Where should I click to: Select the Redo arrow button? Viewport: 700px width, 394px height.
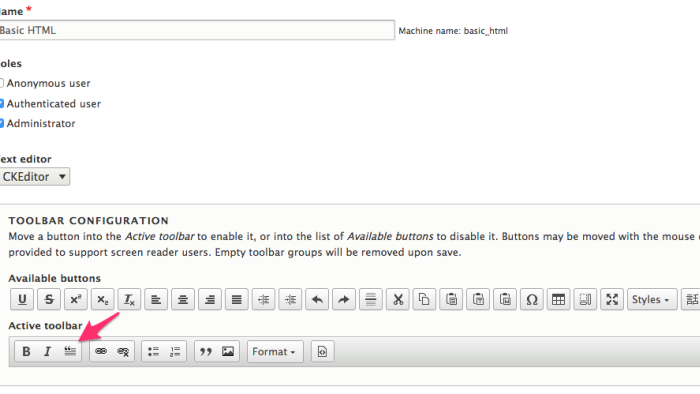(344, 299)
